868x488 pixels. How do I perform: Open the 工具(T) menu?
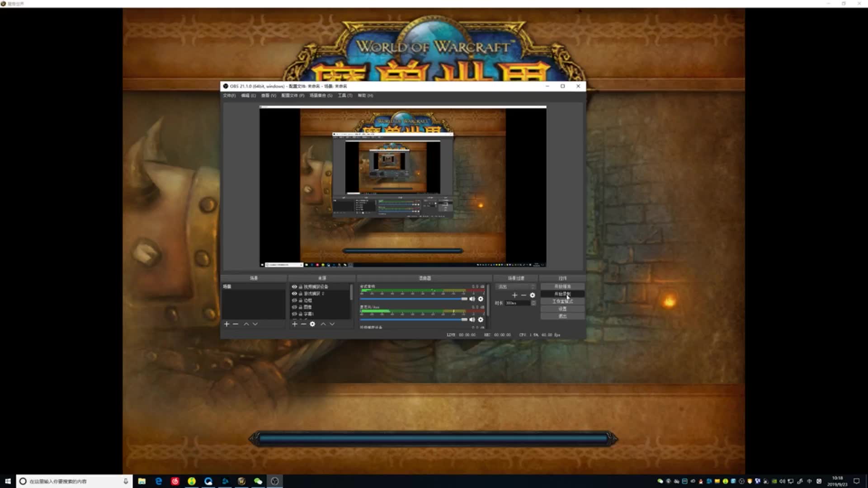(x=345, y=95)
